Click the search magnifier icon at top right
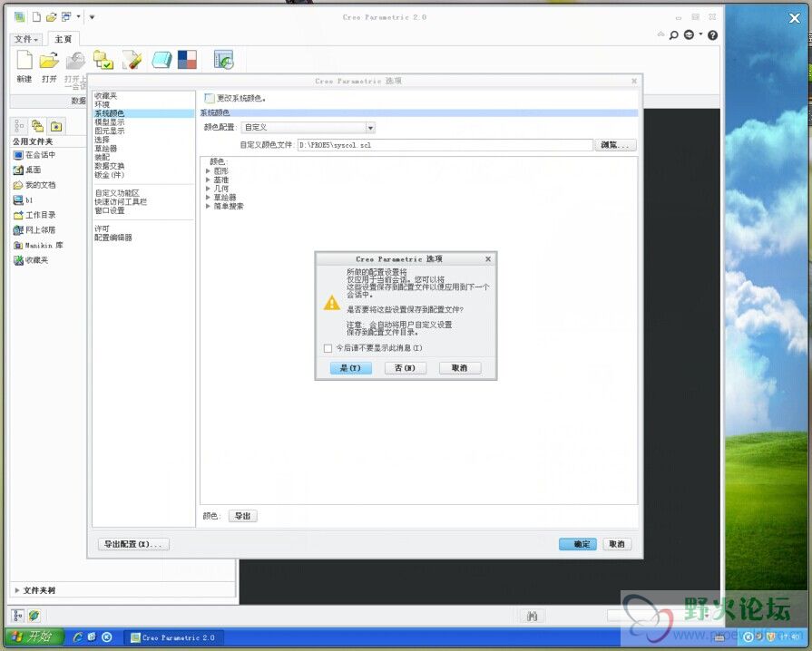Viewport: 812px width, 651px height. pos(673,35)
